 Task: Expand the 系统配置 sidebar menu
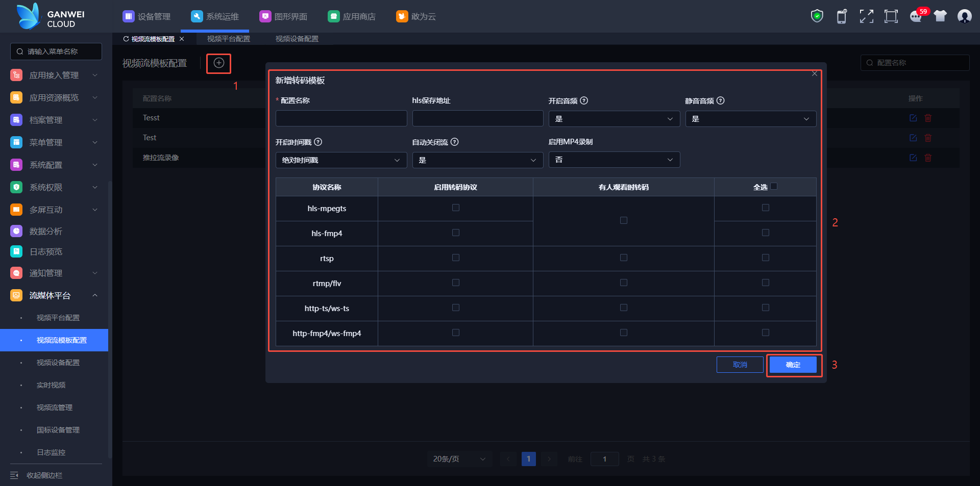tap(54, 165)
